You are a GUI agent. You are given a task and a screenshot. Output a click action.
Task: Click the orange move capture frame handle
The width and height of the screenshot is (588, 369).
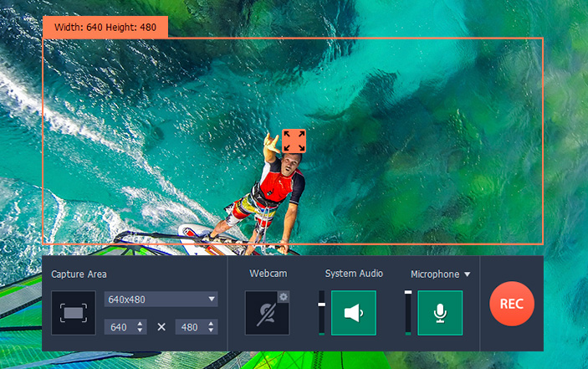pos(294,141)
